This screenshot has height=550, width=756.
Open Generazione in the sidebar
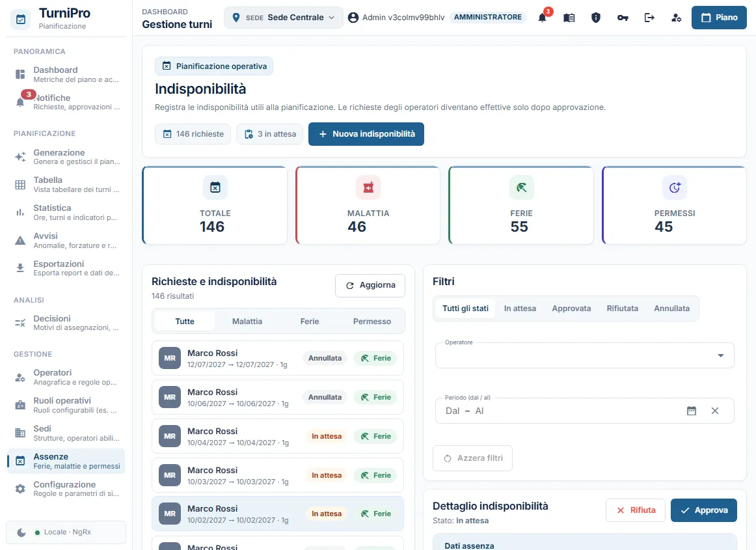click(66, 157)
